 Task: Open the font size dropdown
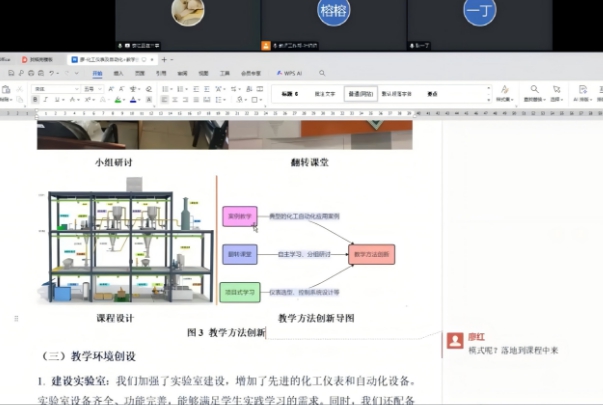(100, 89)
